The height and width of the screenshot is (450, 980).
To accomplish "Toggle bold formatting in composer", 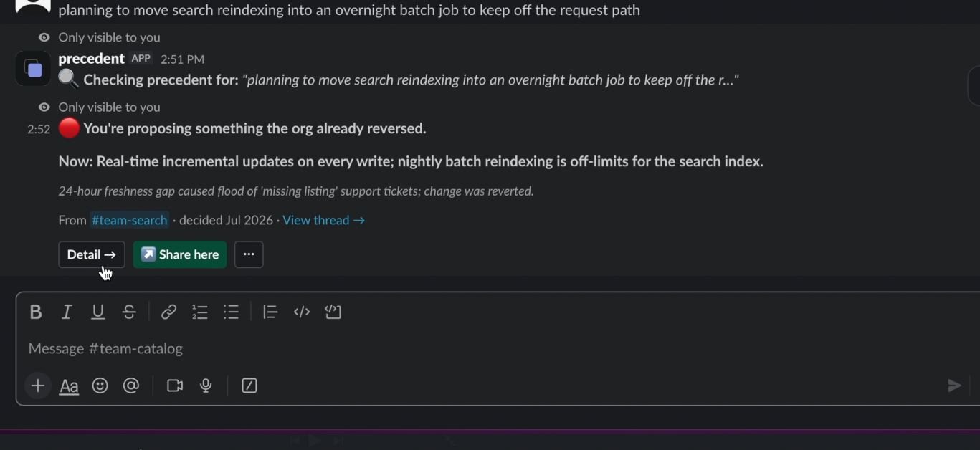I will 35,312.
